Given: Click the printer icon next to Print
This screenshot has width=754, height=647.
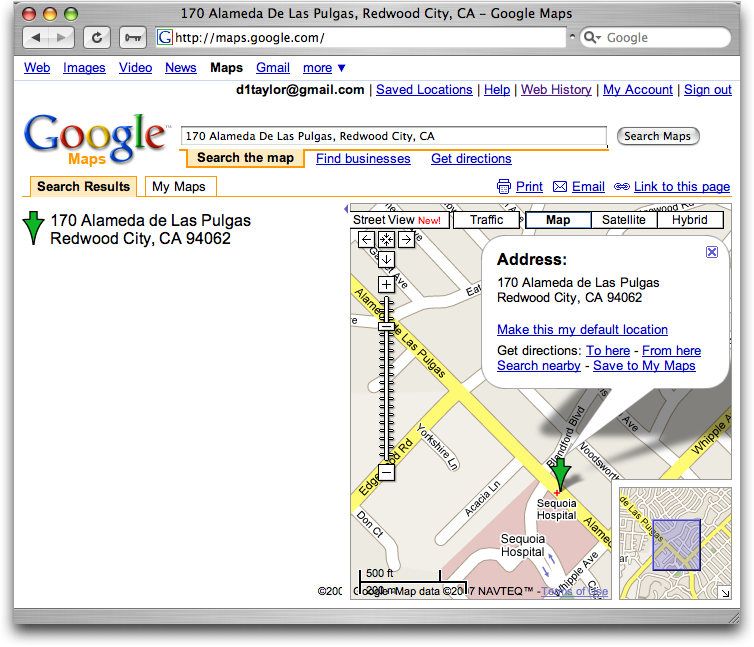Looking at the screenshot, I should [x=503, y=187].
